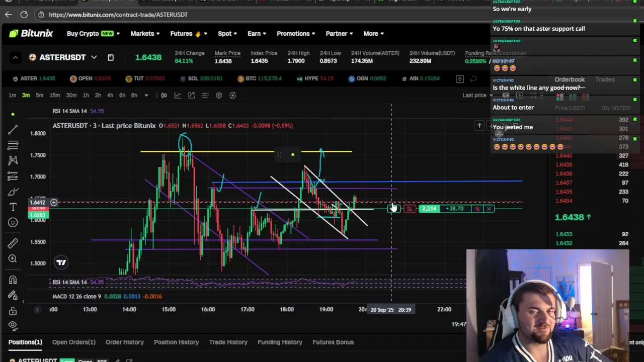Image resolution: width=644 pixels, height=362 pixels.
Task: Click the TradingView logo on the chart
Action: point(61,262)
